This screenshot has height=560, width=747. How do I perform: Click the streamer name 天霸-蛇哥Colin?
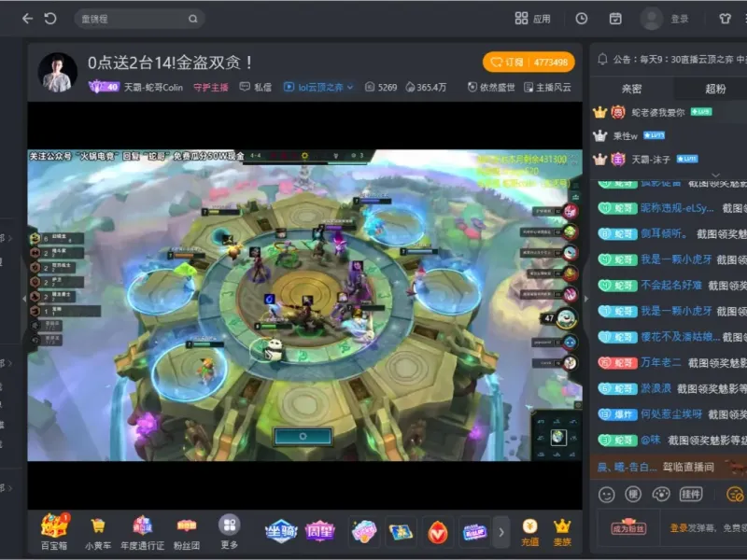(x=153, y=87)
